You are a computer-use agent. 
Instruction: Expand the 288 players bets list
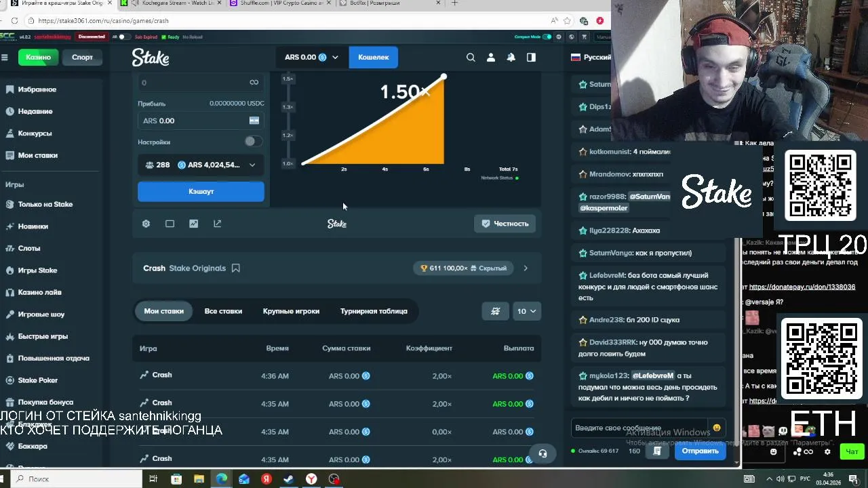[201, 165]
